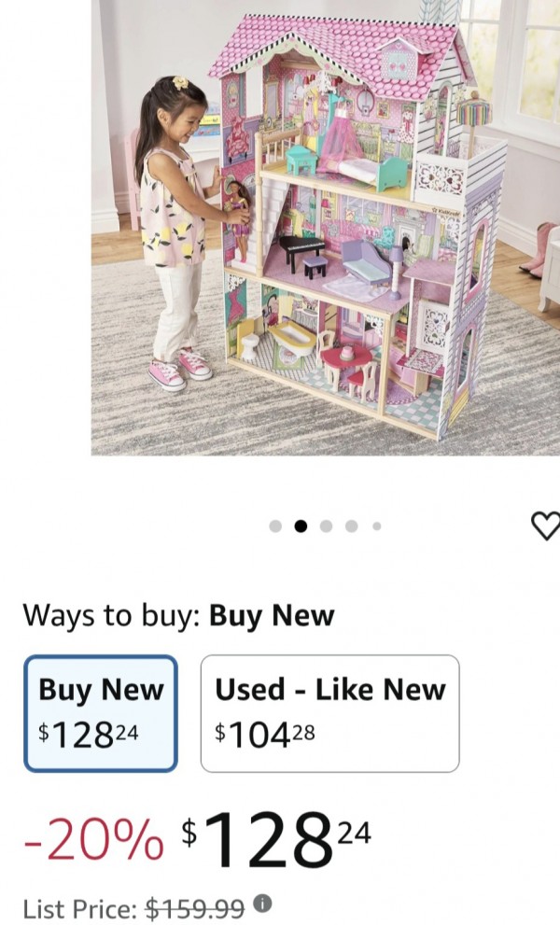
Task: Jump to the third carousel dot
Action: (x=326, y=526)
